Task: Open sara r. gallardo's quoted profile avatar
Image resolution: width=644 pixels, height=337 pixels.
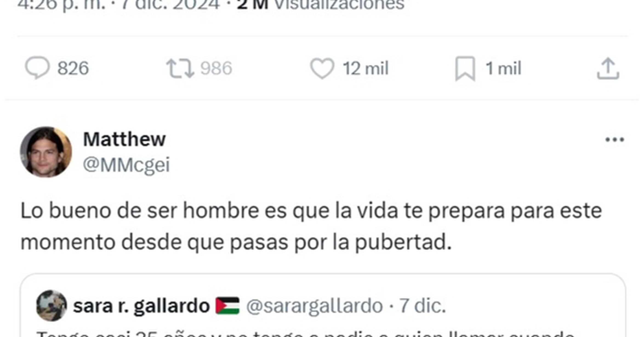Action: (52, 305)
